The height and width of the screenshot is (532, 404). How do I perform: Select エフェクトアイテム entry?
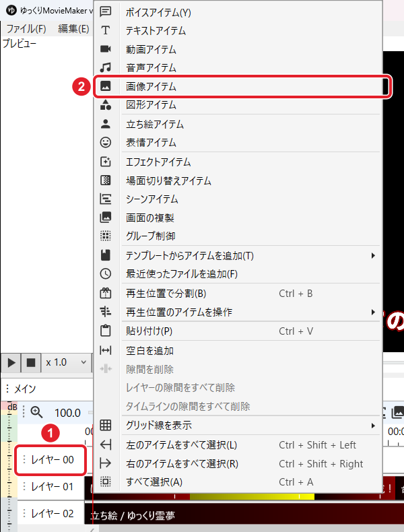238,162
